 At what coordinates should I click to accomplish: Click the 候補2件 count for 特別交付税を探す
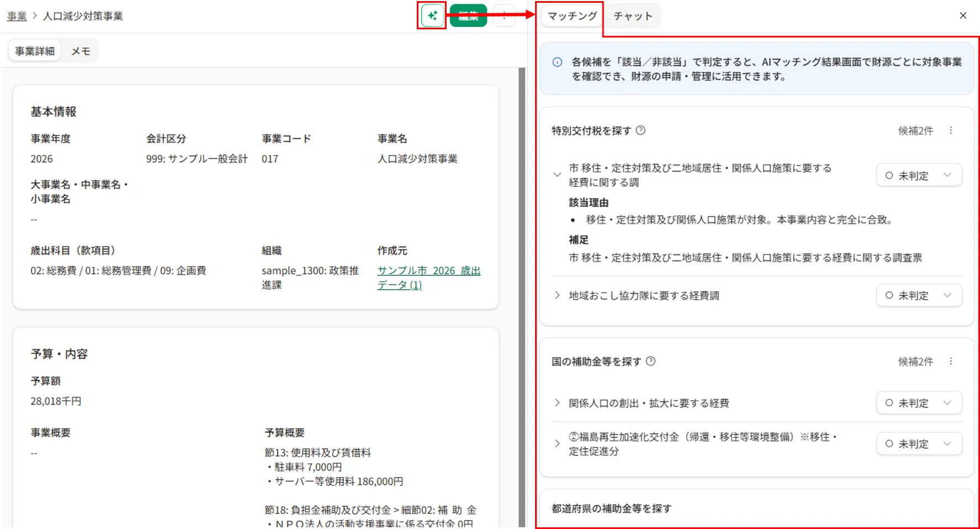point(915,131)
